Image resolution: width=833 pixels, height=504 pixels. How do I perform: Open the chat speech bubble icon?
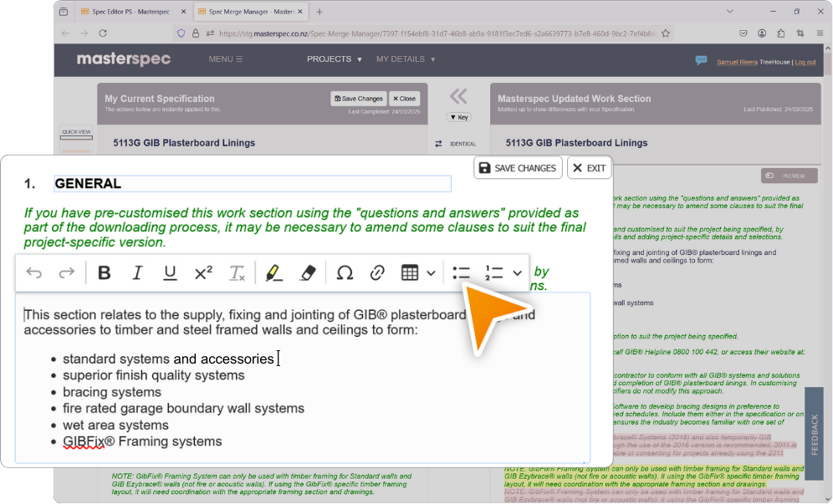(701, 60)
